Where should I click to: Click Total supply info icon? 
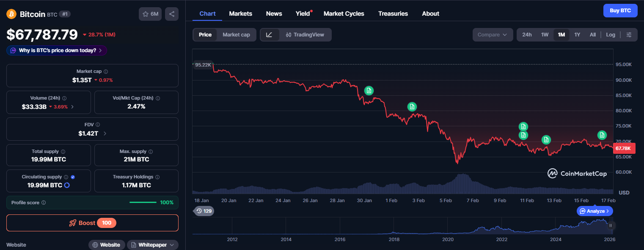point(63,151)
